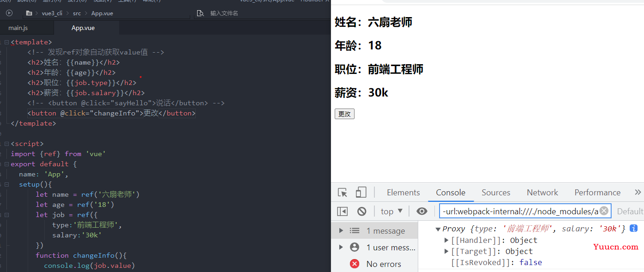Collapse the Proxy object in console
Image resolution: width=644 pixels, height=272 pixels.
(438, 229)
